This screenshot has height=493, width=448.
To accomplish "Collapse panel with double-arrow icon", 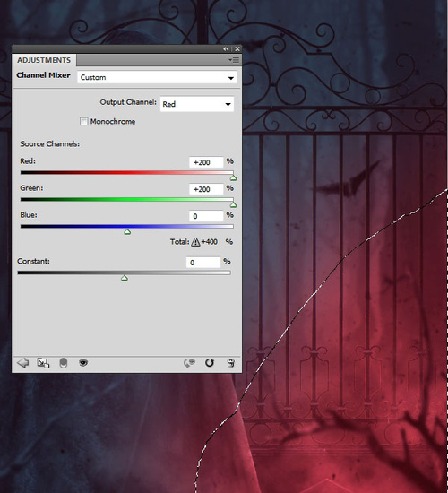I will pos(226,48).
